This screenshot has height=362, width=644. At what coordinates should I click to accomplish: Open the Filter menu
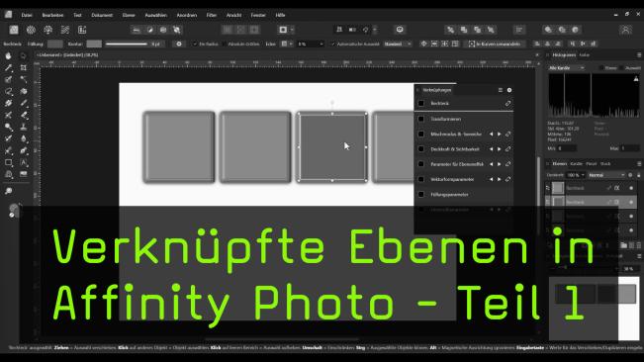[212, 15]
